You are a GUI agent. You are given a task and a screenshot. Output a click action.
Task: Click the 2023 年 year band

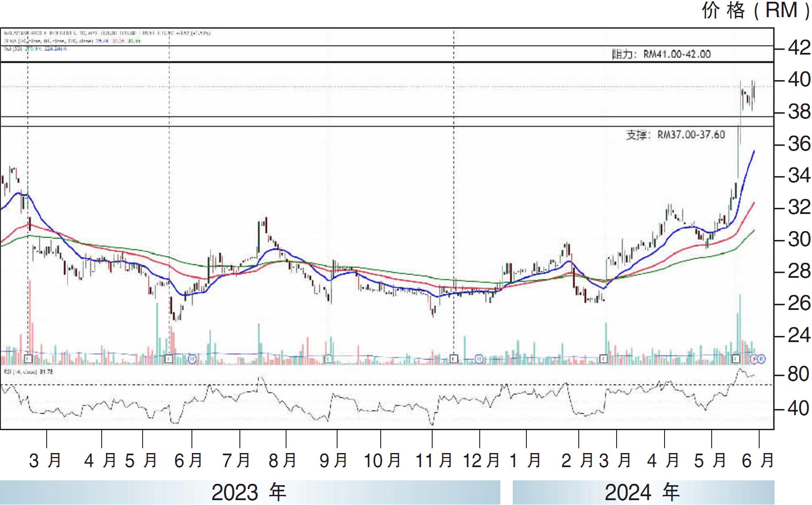tap(250, 493)
